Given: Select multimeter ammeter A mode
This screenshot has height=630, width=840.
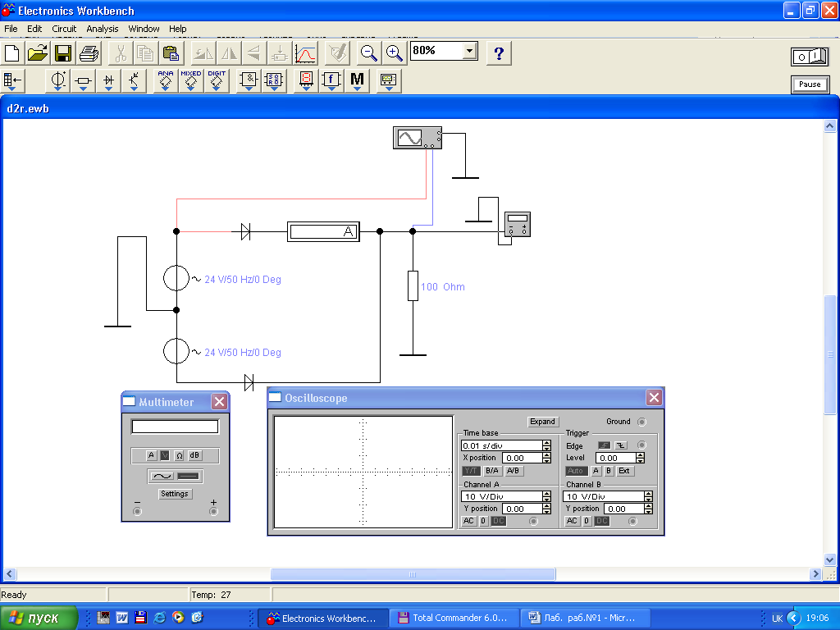Looking at the screenshot, I should point(151,455).
